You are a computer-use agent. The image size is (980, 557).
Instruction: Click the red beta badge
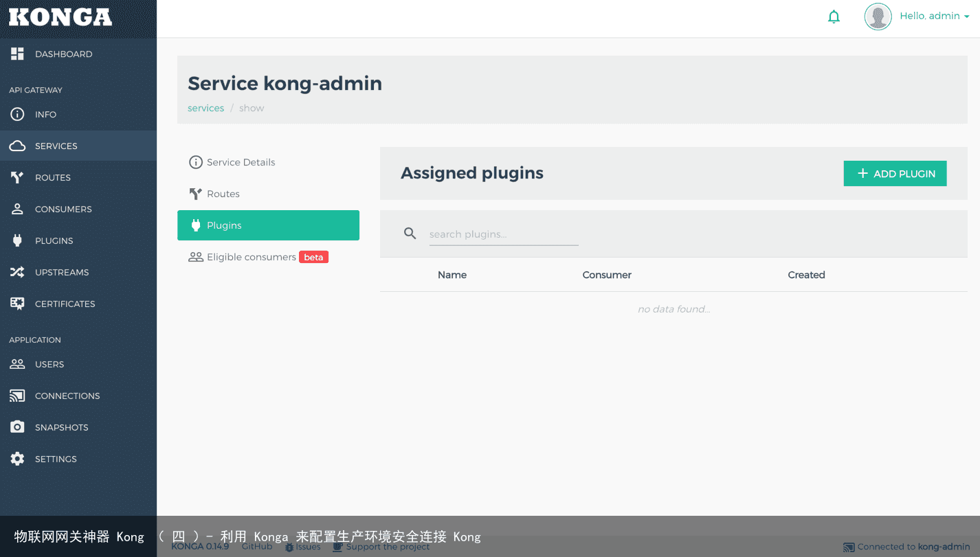pyautogui.click(x=313, y=257)
